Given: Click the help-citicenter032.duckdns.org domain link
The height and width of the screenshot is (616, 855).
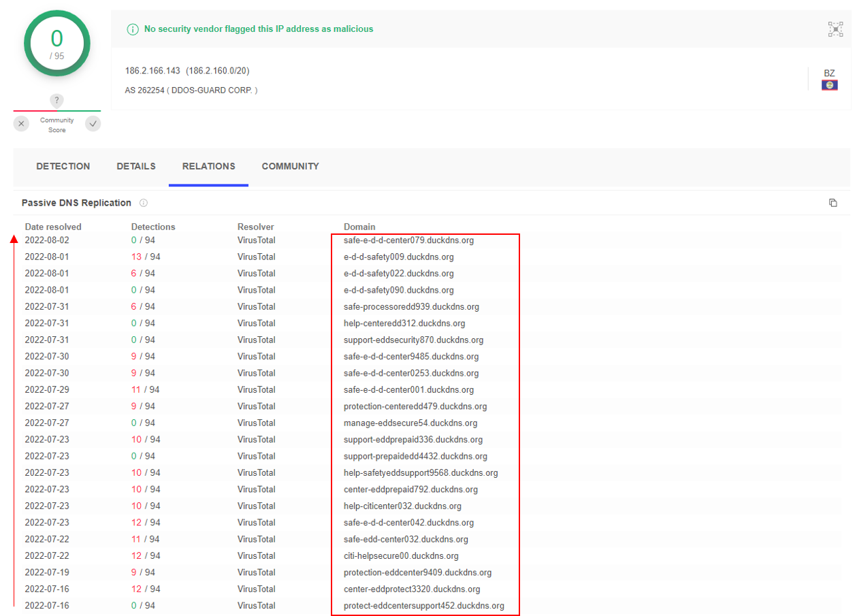Looking at the screenshot, I should 402,506.
